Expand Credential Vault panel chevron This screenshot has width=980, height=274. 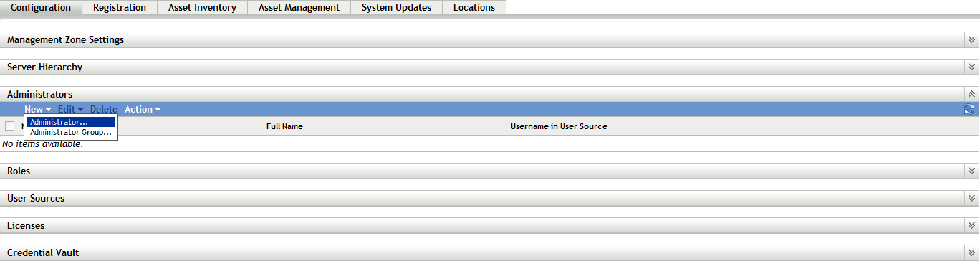coord(971,252)
